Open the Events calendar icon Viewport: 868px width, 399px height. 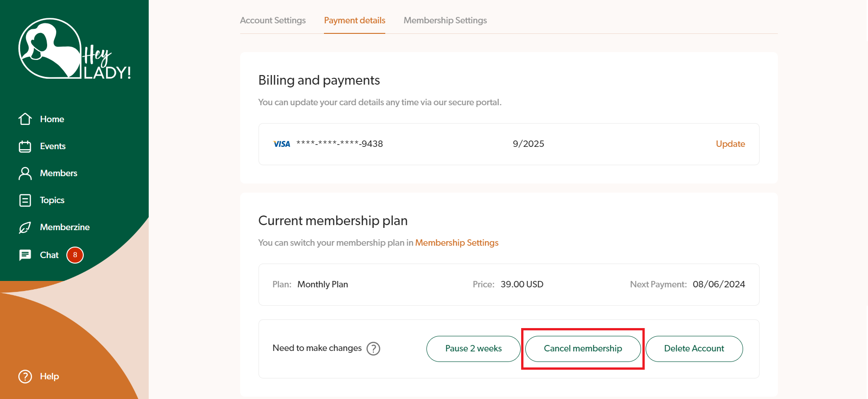coord(25,146)
